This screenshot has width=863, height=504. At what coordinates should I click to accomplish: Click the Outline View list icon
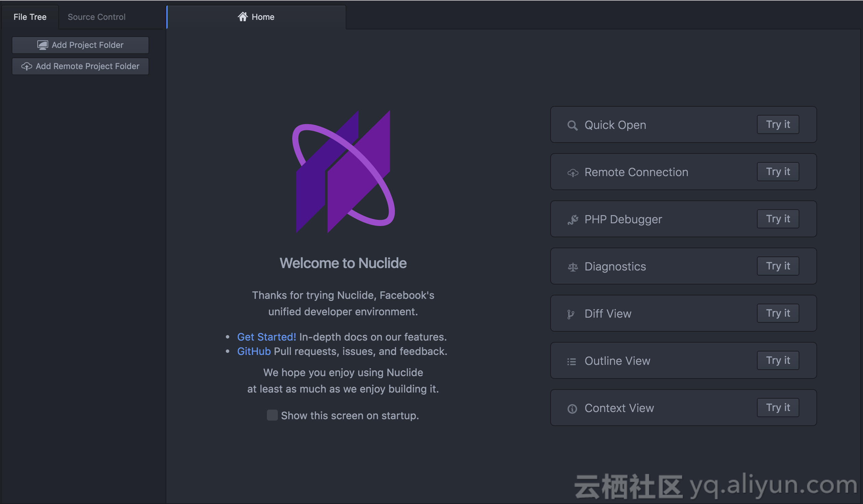571,361
